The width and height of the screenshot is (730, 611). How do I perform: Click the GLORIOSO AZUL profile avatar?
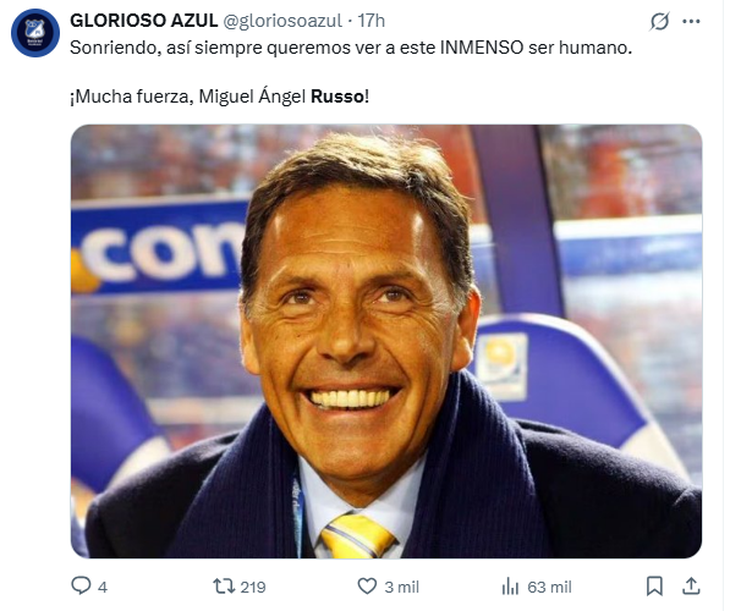click(x=35, y=33)
